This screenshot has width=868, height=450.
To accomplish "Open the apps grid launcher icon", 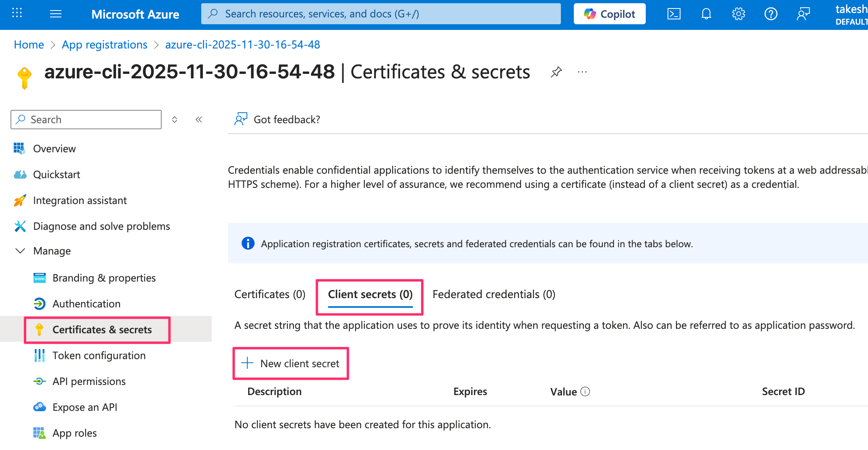I will tap(17, 13).
